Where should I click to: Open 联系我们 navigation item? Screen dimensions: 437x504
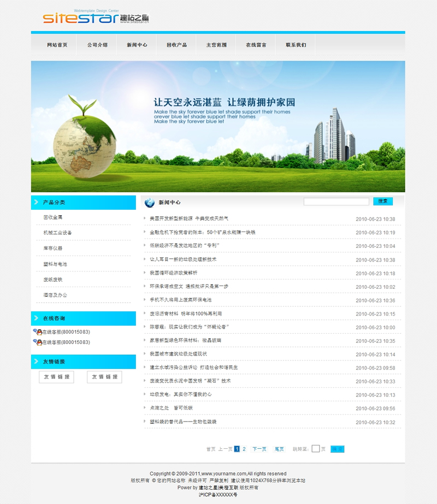(296, 45)
